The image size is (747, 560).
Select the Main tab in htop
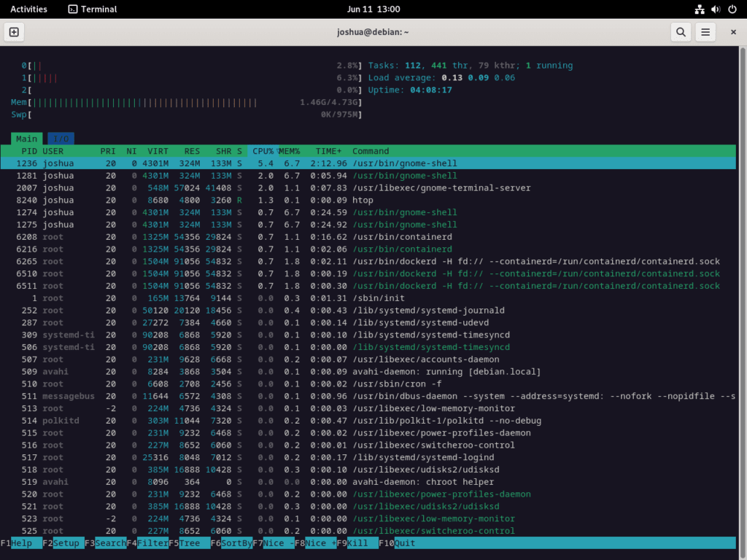tap(26, 139)
